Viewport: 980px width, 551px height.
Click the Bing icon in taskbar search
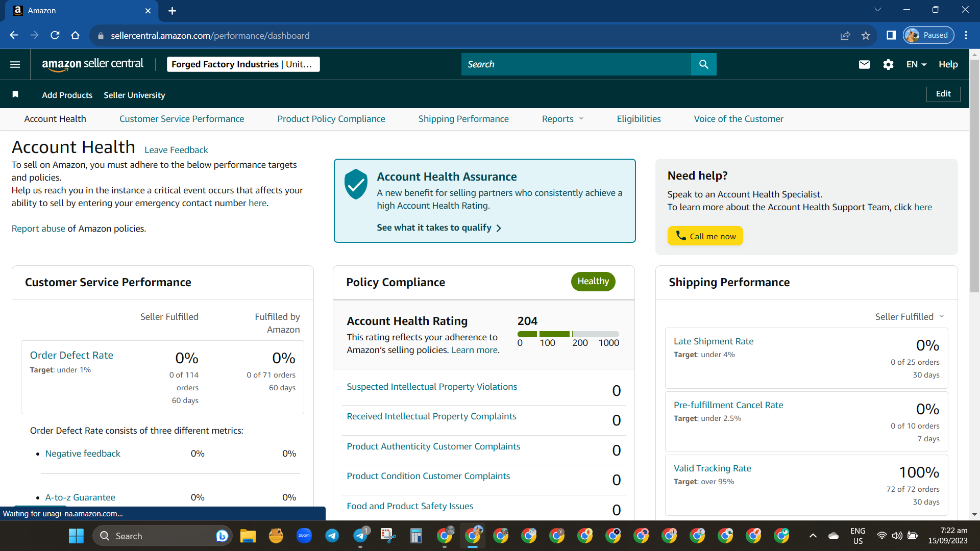(x=222, y=536)
